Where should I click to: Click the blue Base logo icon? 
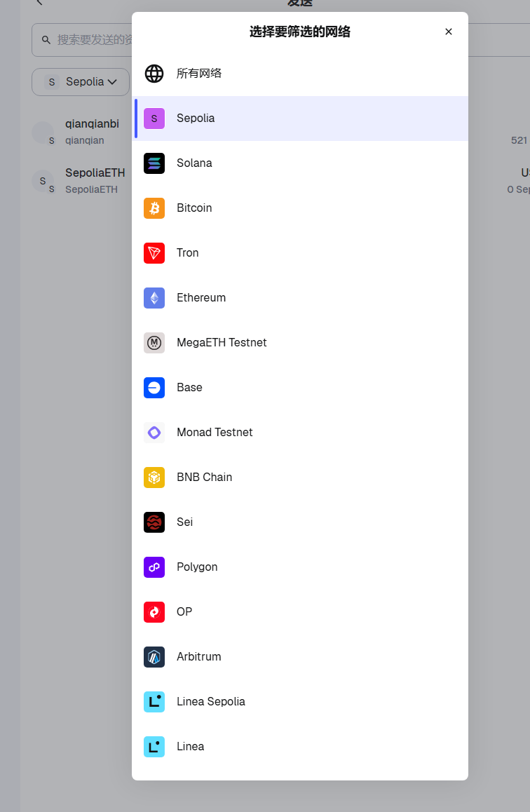(154, 388)
